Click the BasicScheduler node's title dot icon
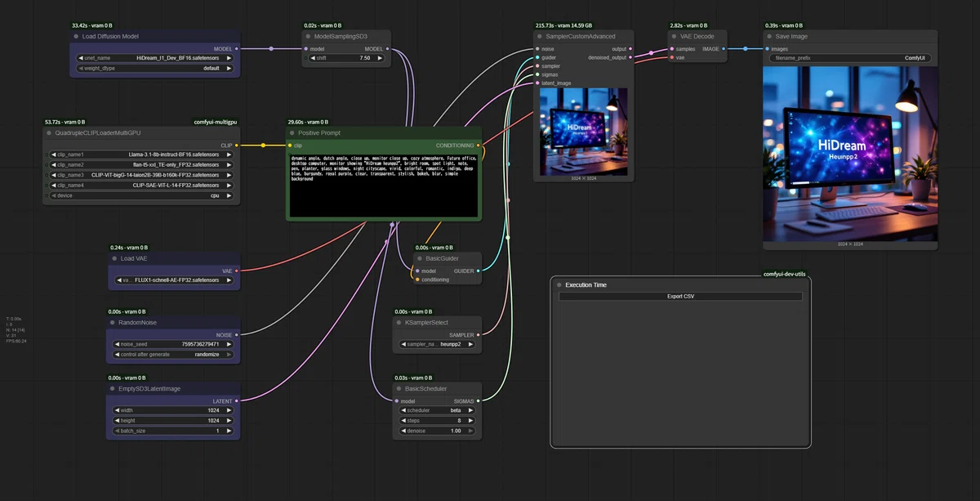The image size is (980, 501). (x=399, y=389)
